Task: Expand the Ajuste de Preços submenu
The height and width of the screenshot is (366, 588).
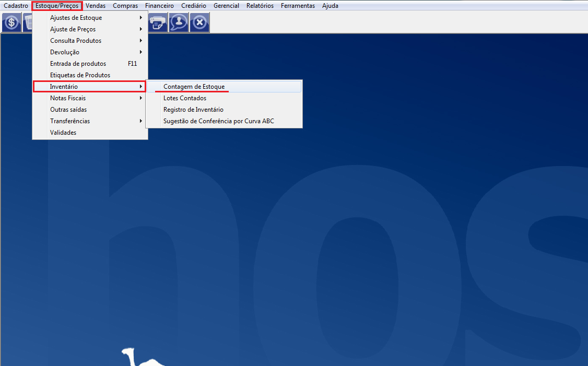Action: click(73, 29)
